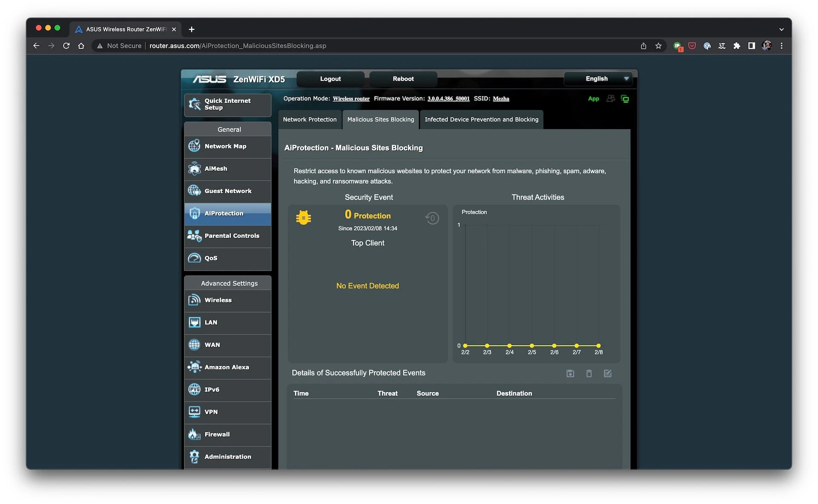Select Malicious Sites Blocking tab
The width and height of the screenshot is (818, 504).
pos(380,119)
